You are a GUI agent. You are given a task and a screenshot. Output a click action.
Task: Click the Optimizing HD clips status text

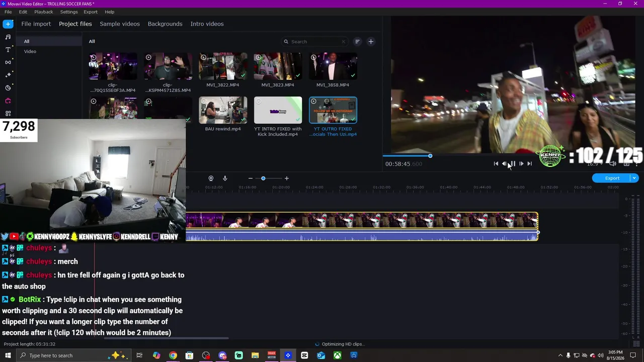(343, 344)
